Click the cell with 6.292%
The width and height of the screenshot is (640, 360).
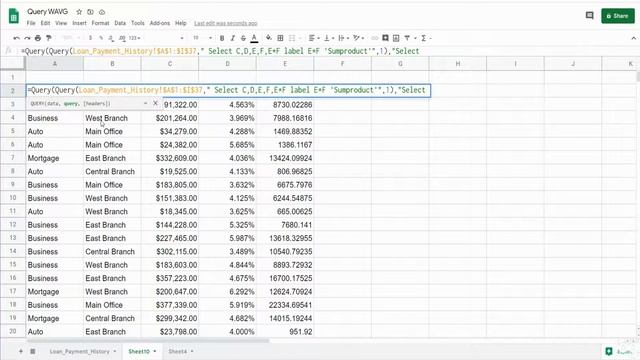tap(227, 291)
